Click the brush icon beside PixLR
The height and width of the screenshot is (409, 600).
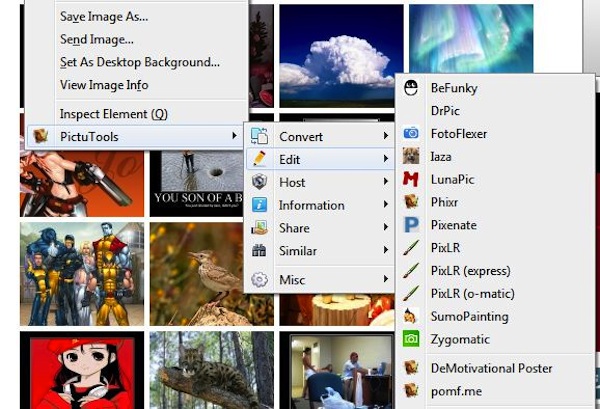click(x=411, y=248)
